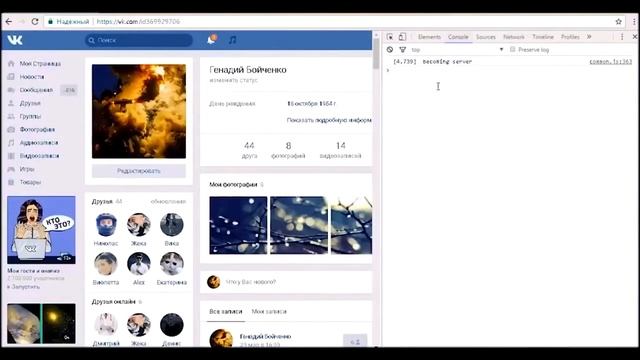Open Моя Страница in sidebar
Image resolution: width=640 pixels, height=360 pixels.
click(x=40, y=64)
